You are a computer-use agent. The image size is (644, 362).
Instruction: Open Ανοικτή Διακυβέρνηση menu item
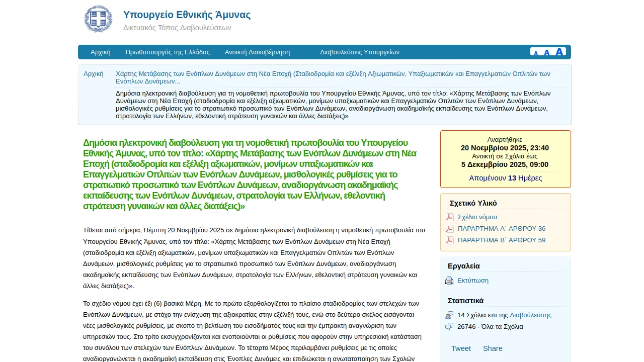click(x=257, y=52)
